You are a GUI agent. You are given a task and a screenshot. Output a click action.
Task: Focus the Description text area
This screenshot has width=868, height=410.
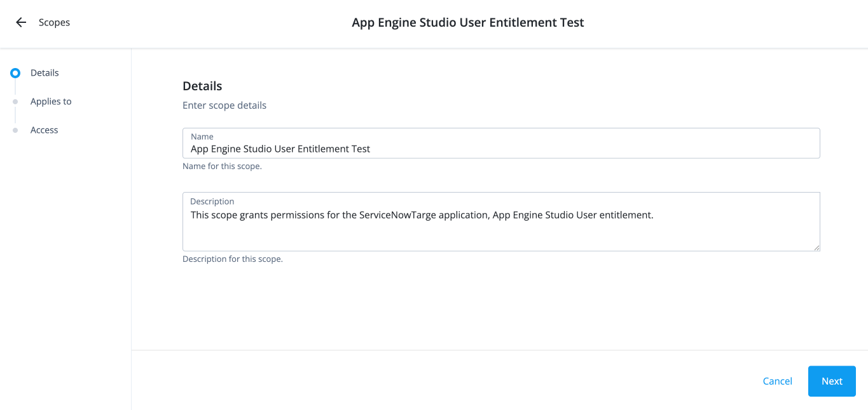tap(501, 221)
